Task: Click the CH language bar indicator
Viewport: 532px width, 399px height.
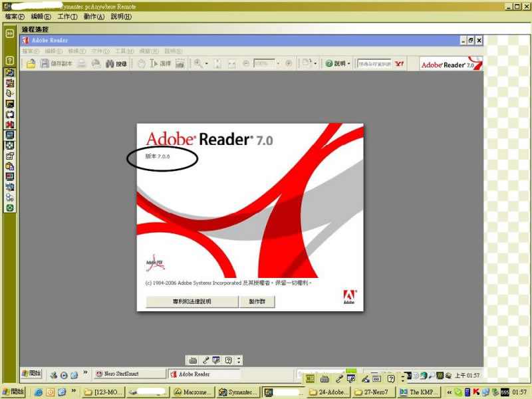Action: [310, 378]
